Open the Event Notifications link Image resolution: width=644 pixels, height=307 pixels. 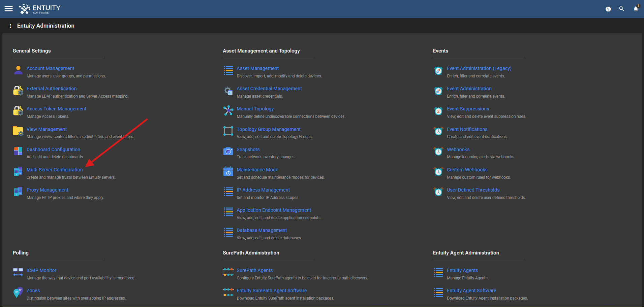(467, 129)
